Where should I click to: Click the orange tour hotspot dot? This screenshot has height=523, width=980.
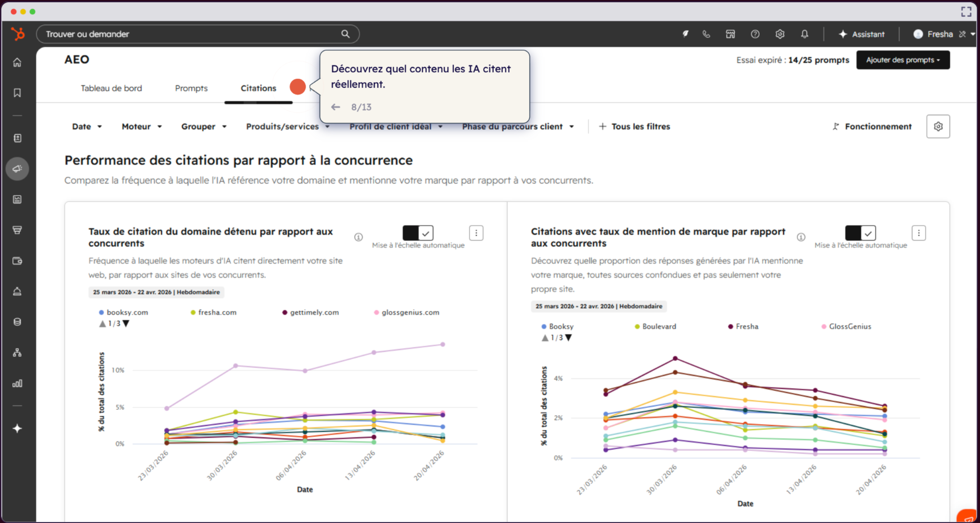298,86
